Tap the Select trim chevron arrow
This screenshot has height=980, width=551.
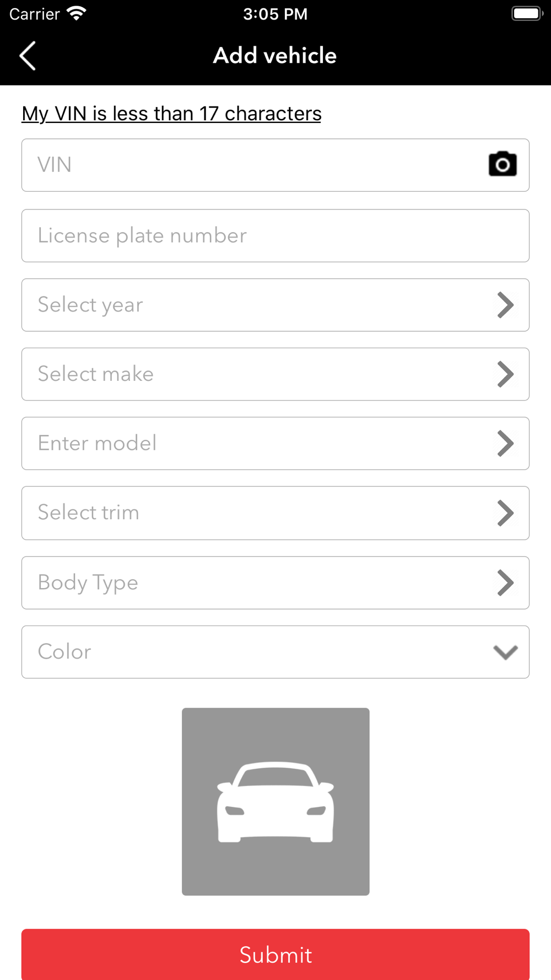pos(505,513)
